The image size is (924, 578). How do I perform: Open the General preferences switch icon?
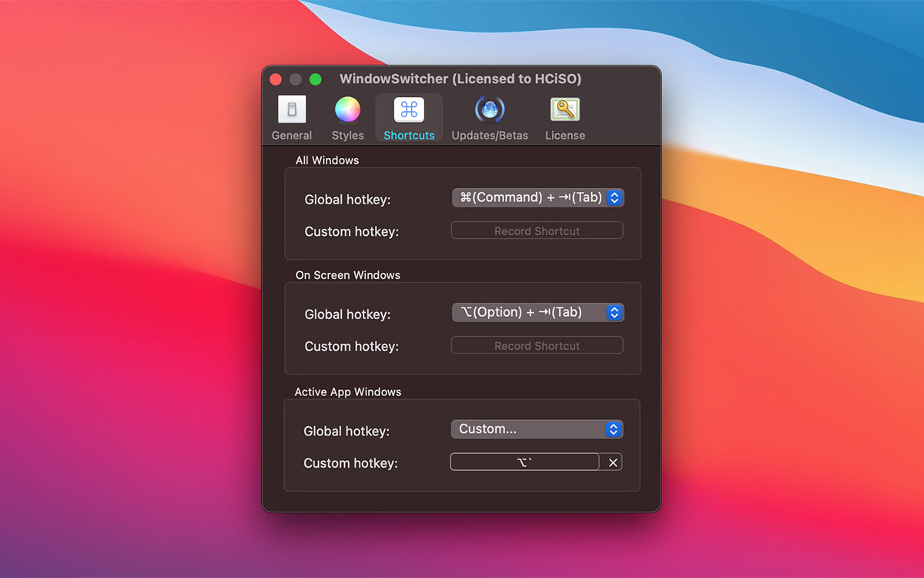292,109
